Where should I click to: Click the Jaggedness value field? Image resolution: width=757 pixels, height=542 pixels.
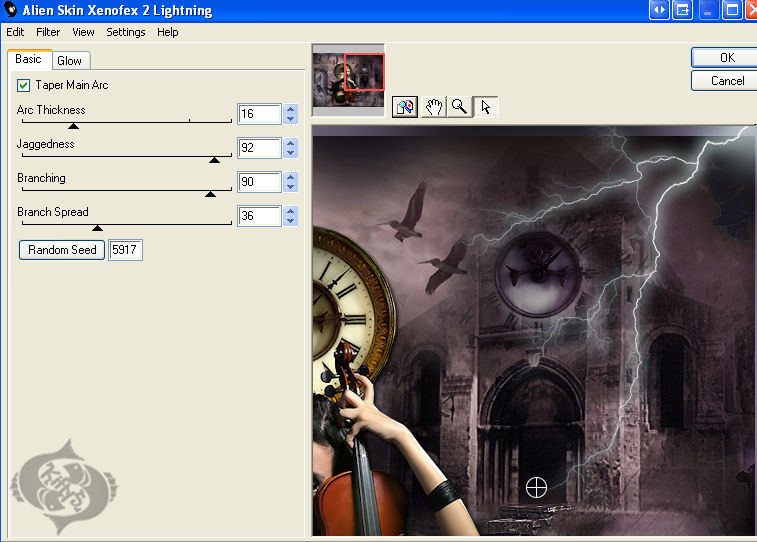[x=259, y=148]
